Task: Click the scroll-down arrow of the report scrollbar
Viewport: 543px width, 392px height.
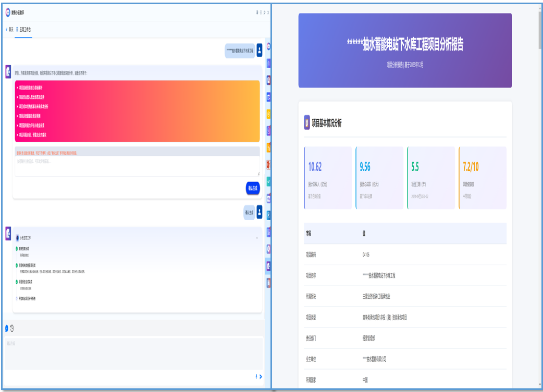Action: click(540, 384)
